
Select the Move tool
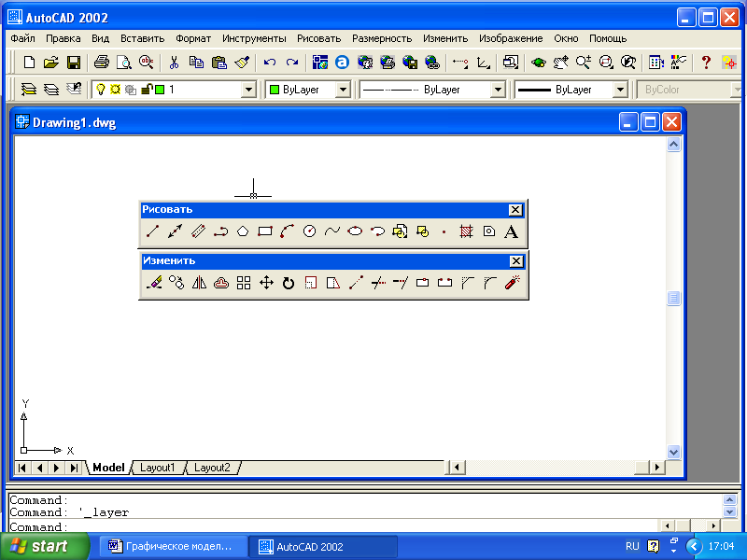click(x=266, y=283)
